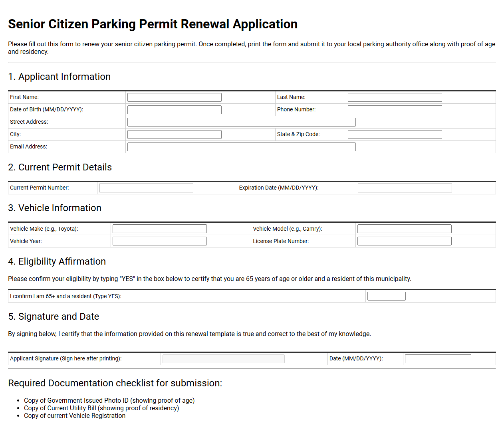Click the First Name input field
504x447 pixels.
pyautogui.click(x=174, y=97)
